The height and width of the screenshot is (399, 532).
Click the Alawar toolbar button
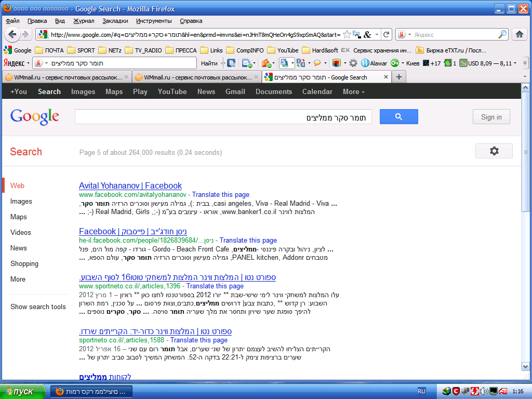[374, 63]
